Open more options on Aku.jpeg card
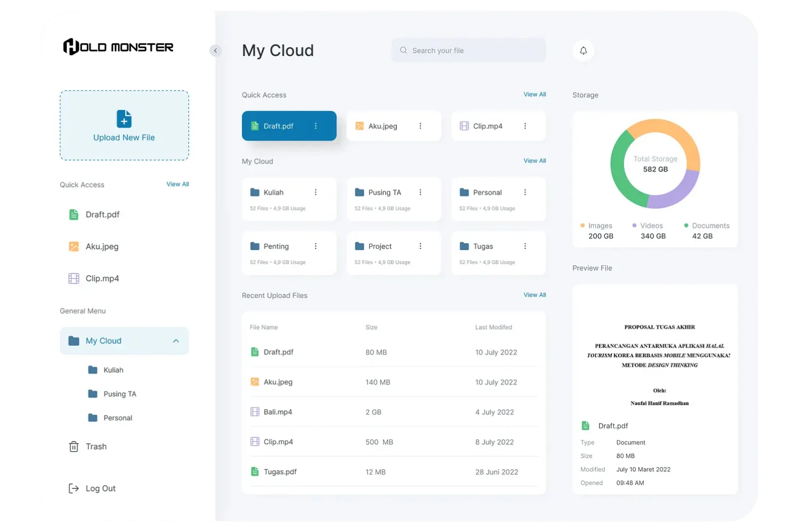The width and height of the screenshot is (798, 532). point(420,126)
